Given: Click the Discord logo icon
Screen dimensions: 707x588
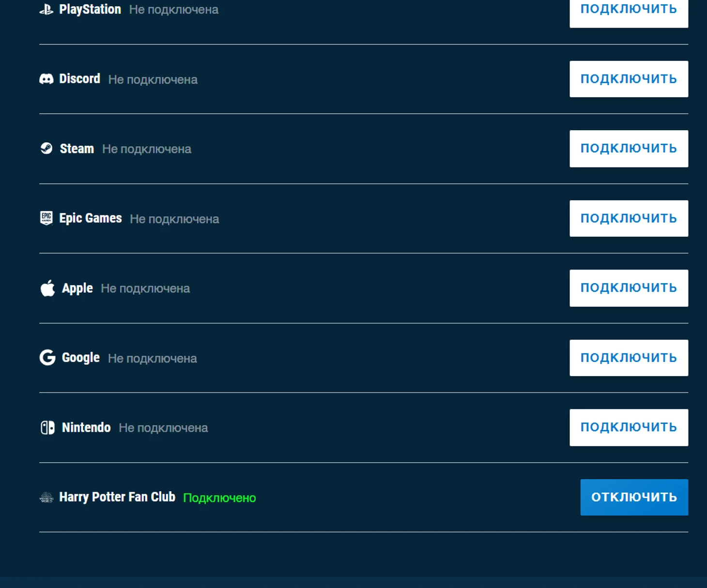Looking at the screenshot, I should point(46,79).
